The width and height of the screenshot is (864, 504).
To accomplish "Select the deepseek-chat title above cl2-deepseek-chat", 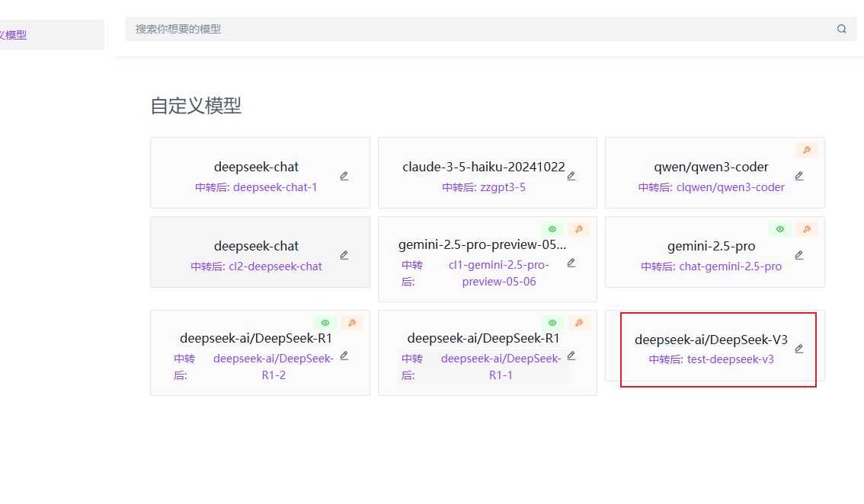I will pos(256,246).
